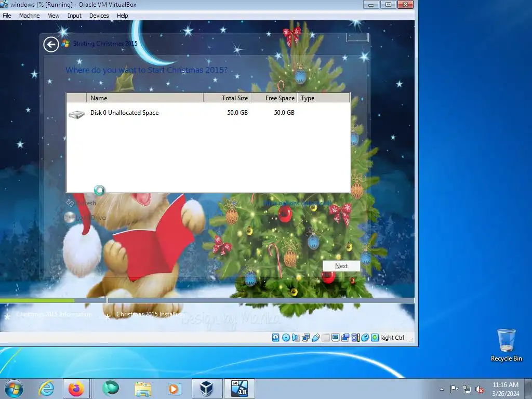Click the optical disk status icon
This screenshot has width=532, height=399.
286,337
